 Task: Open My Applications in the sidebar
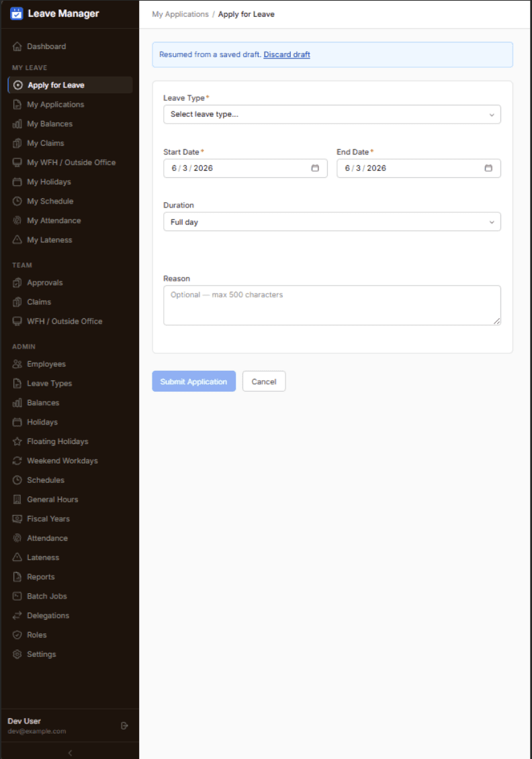point(70,105)
